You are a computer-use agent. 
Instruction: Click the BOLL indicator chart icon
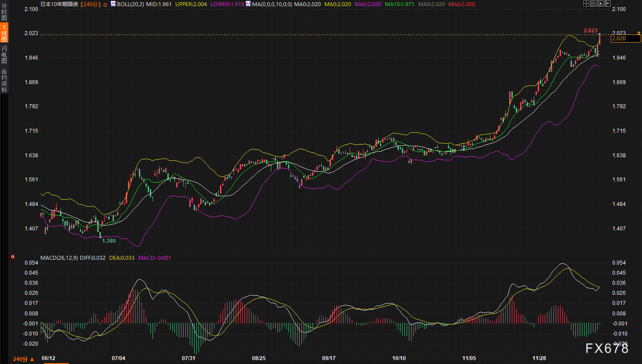pos(113,4)
